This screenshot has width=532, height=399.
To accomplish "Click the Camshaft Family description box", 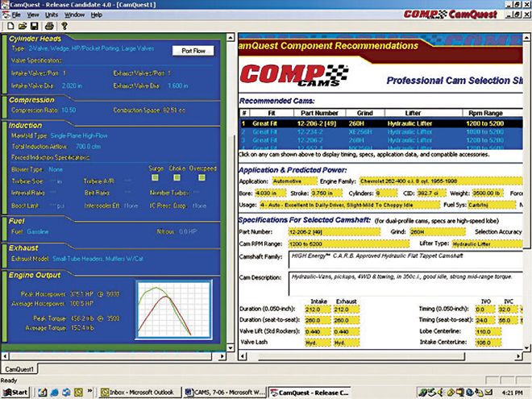I will [405, 260].
